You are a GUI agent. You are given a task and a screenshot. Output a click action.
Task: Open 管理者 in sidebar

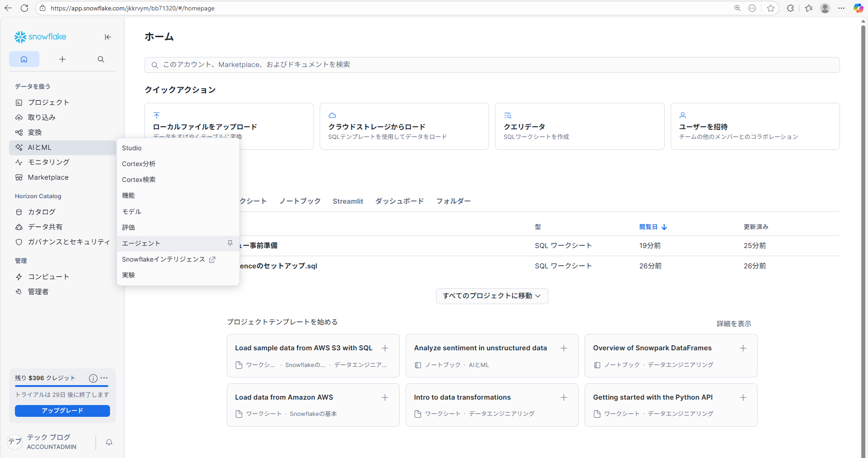click(x=62, y=291)
